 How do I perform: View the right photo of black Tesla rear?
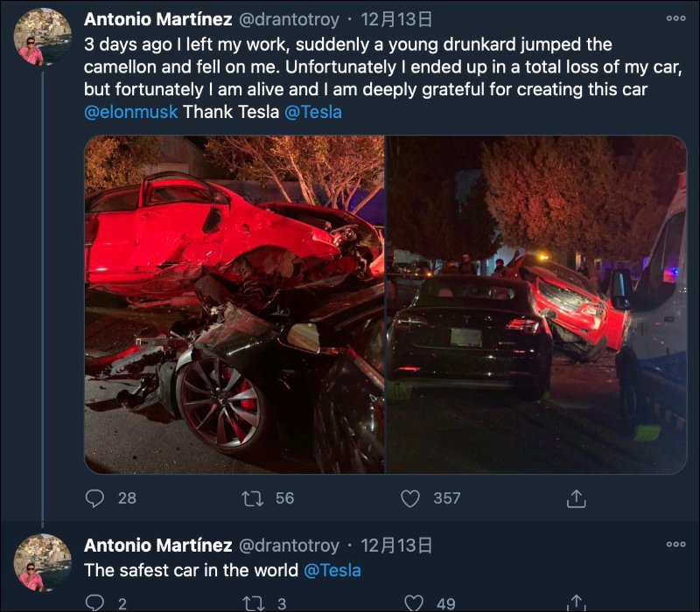pos(536,304)
